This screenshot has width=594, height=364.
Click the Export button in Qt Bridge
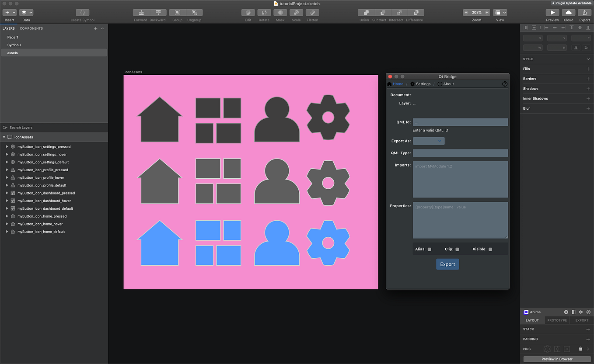click(447, 264)
